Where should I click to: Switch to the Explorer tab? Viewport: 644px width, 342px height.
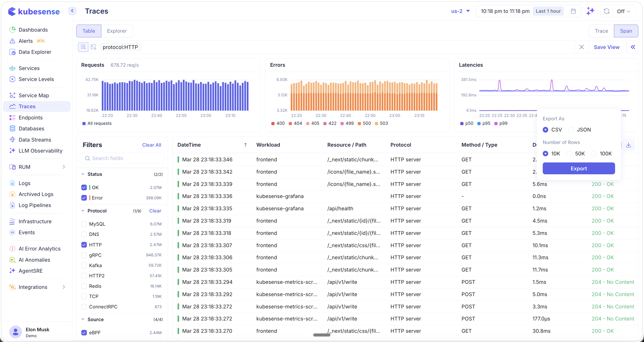(x=117, y=31)
